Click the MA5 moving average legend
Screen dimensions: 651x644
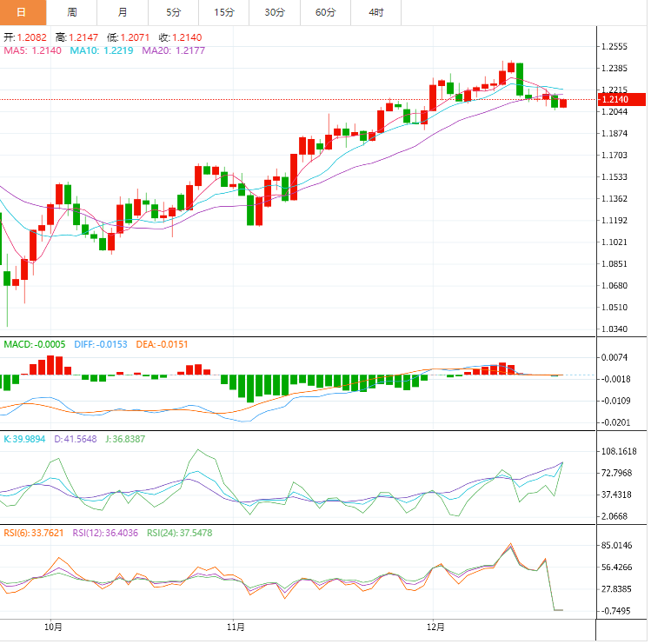(33, 51)
